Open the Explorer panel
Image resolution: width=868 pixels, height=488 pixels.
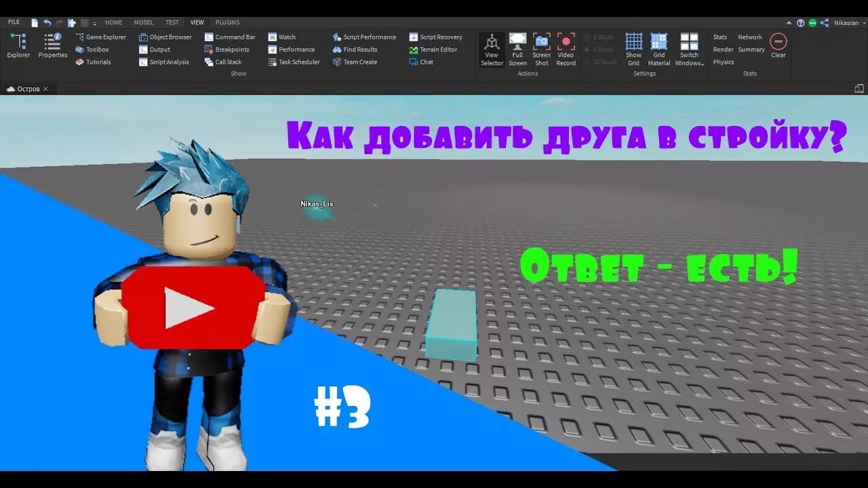[18, 46]
